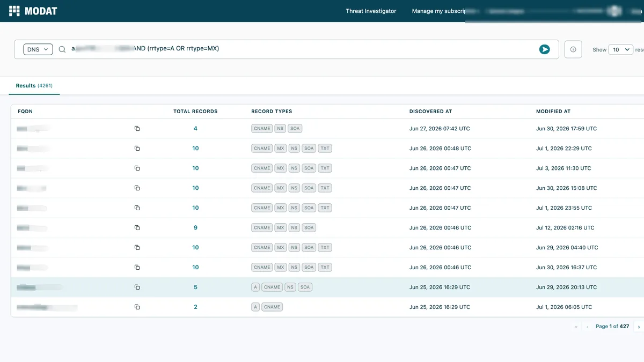Sort by FQDN column header

(25, 112)
